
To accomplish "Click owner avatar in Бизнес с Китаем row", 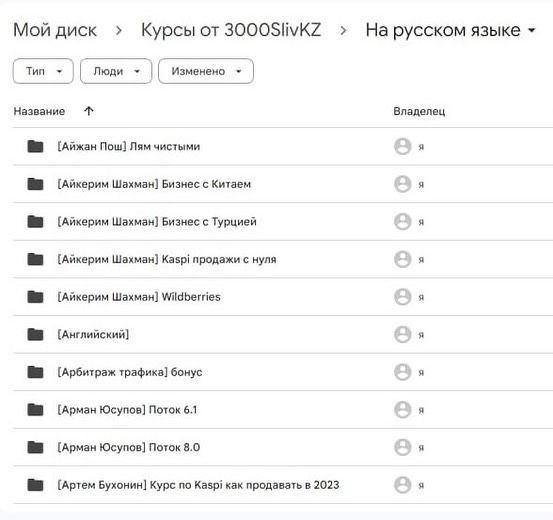I will [402, 184].
